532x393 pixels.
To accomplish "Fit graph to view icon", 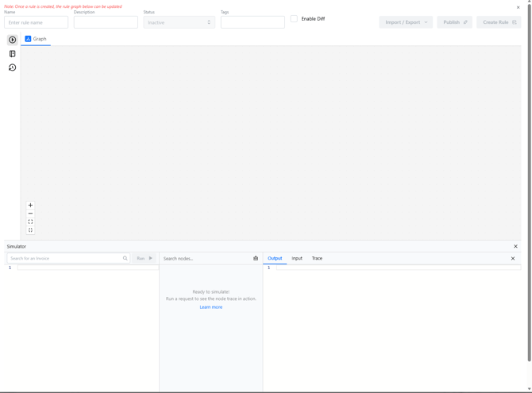I will click(x=30, y=222).
